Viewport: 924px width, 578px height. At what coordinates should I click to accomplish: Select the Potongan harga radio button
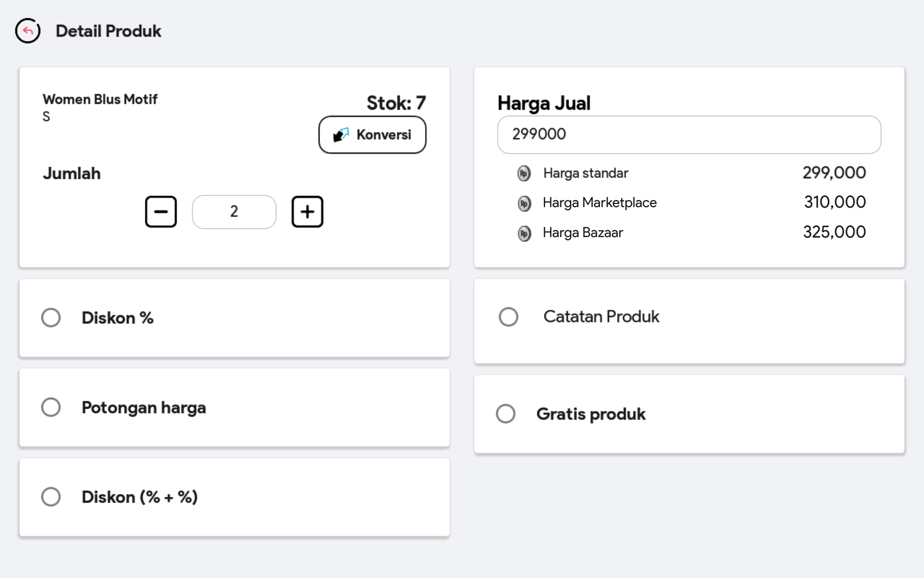click(x=51, y=407)
